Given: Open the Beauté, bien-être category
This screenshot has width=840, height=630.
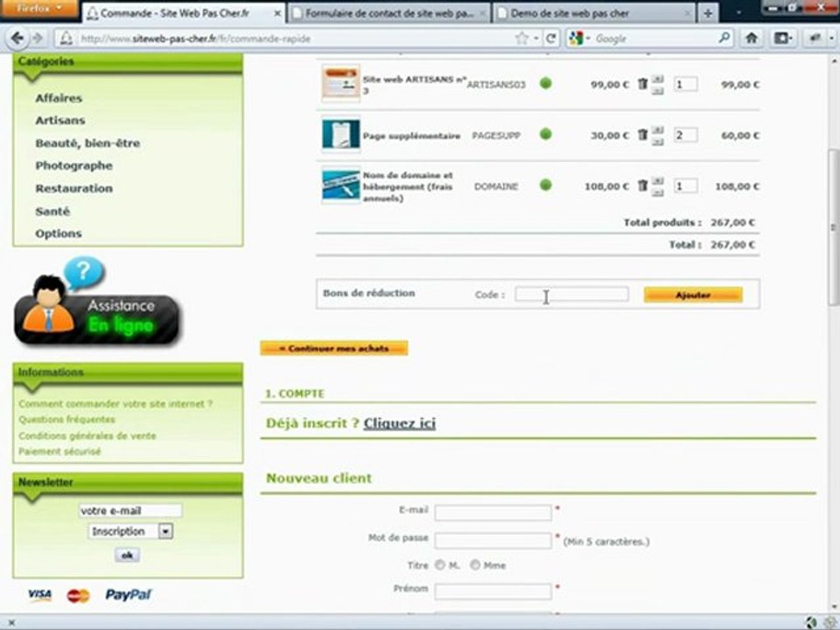Looking at the screenshot, I should [x=87, y=143].
